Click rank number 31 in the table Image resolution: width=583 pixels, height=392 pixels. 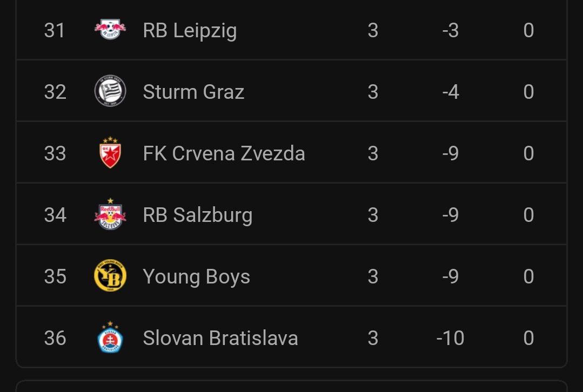pyautogui.click(x=55, y=31)
